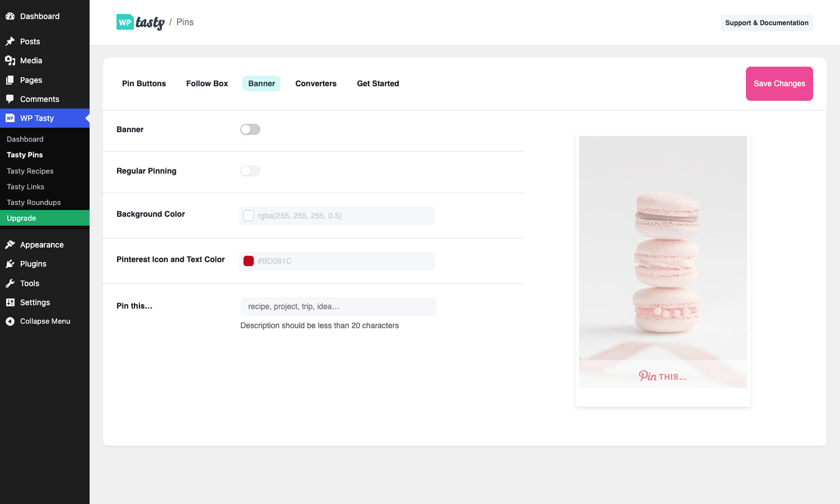Click the green Upgrade menu item
840x504 pixels.
pyautogui.click(x=45, y=218)
